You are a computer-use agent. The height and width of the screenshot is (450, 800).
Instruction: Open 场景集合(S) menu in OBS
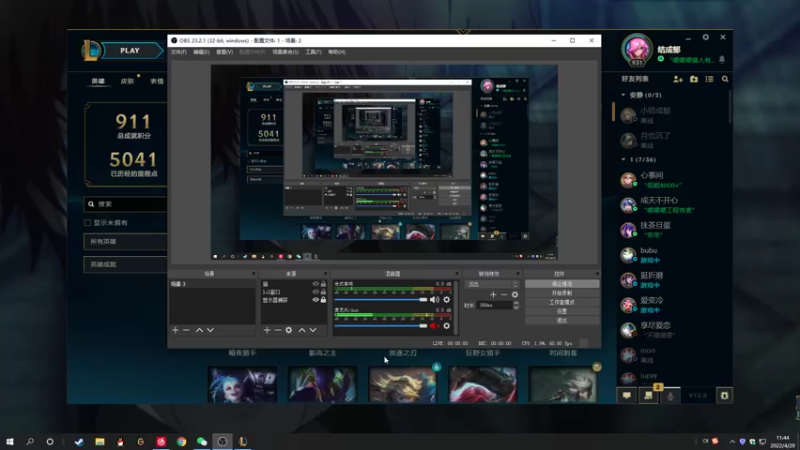tap(285, 52)
